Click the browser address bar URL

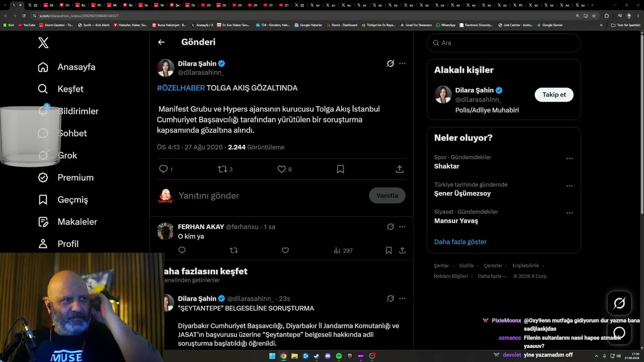tap(79, 16)
